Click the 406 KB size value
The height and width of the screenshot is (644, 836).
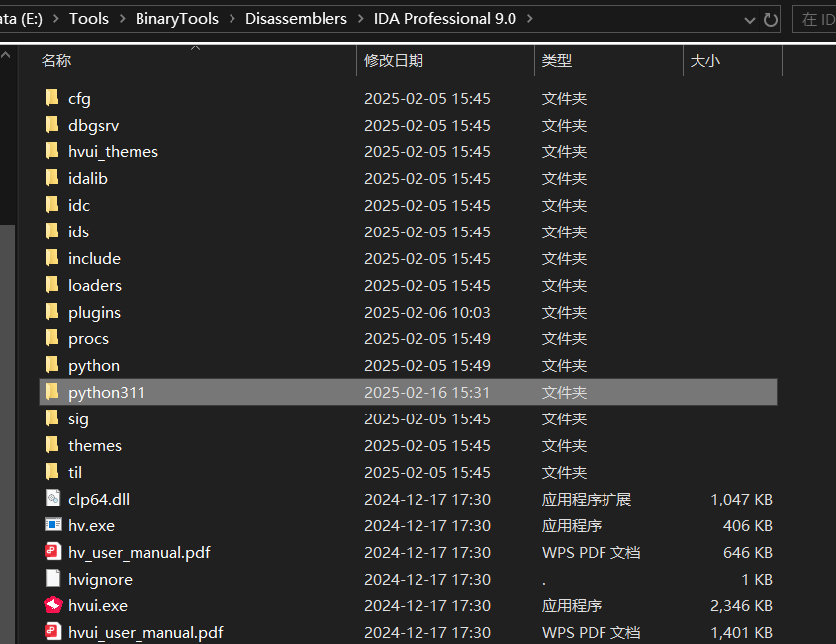coord(748,525)
